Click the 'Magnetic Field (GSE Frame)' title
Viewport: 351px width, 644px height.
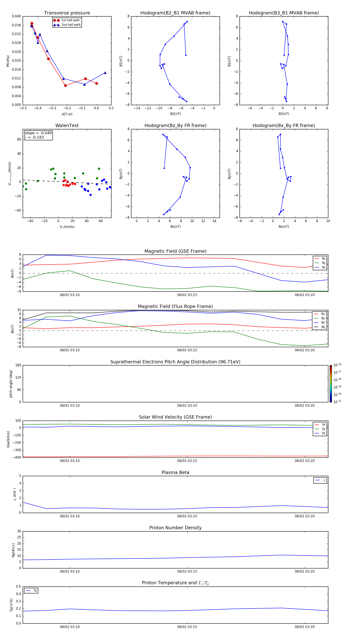coord(175,251)
